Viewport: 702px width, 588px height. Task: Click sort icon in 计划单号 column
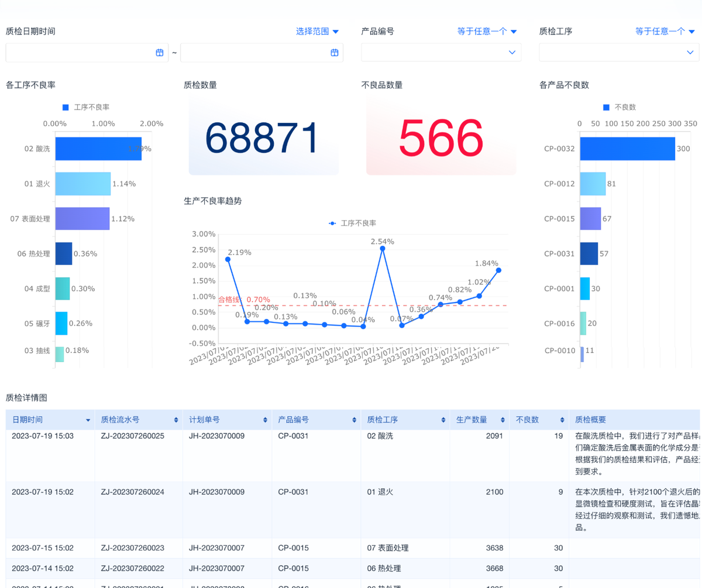[265, 420]
